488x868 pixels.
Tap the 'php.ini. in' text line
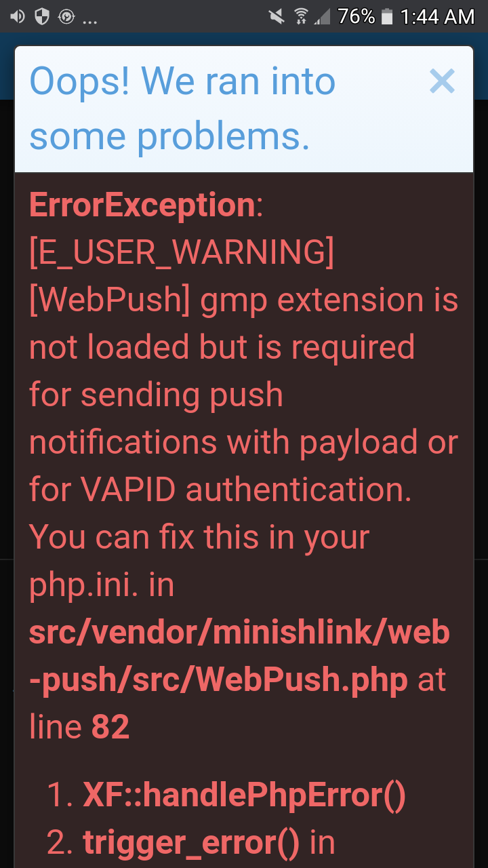[102, 586]
